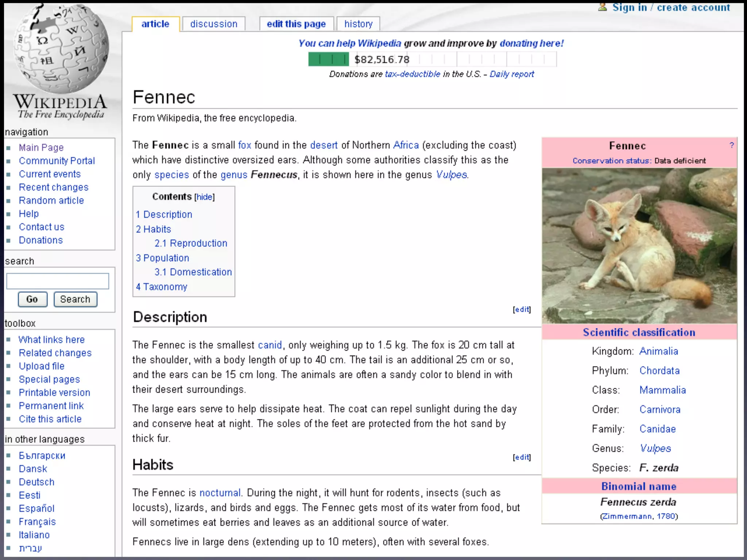The height and width of the screenshot is (560, 747).
Task: Open the Random article link
Action: click(x=51, y=201)
